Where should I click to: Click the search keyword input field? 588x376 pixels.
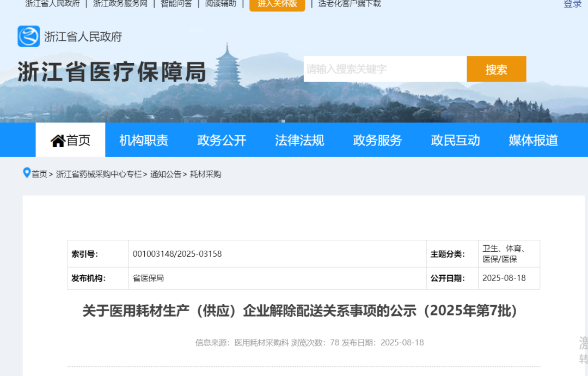click(x=385, y=69)
